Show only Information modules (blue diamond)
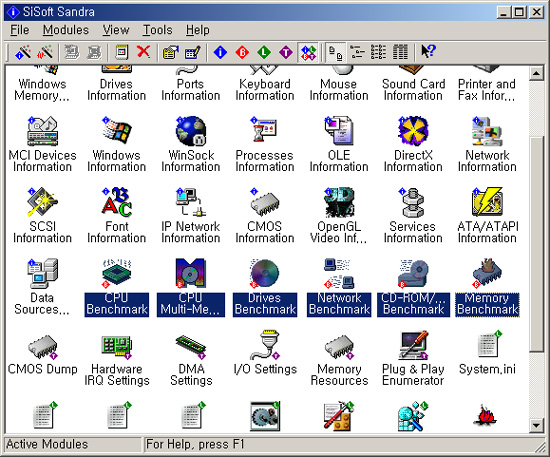The height and width of the screenshot is (457, 550). [x=220, y=52]
